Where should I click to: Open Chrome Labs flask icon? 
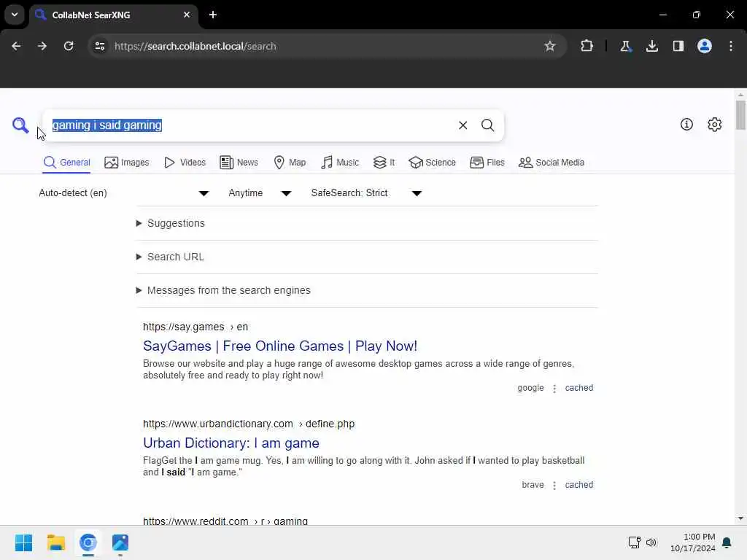coord(625,46)
